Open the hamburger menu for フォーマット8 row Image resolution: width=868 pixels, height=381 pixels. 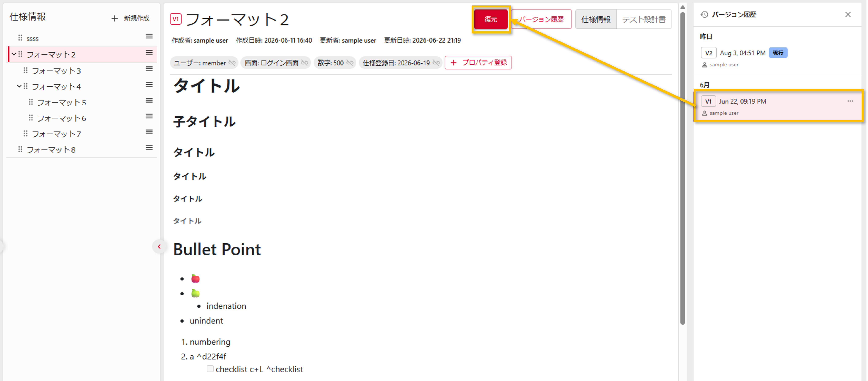click(149, 148)
